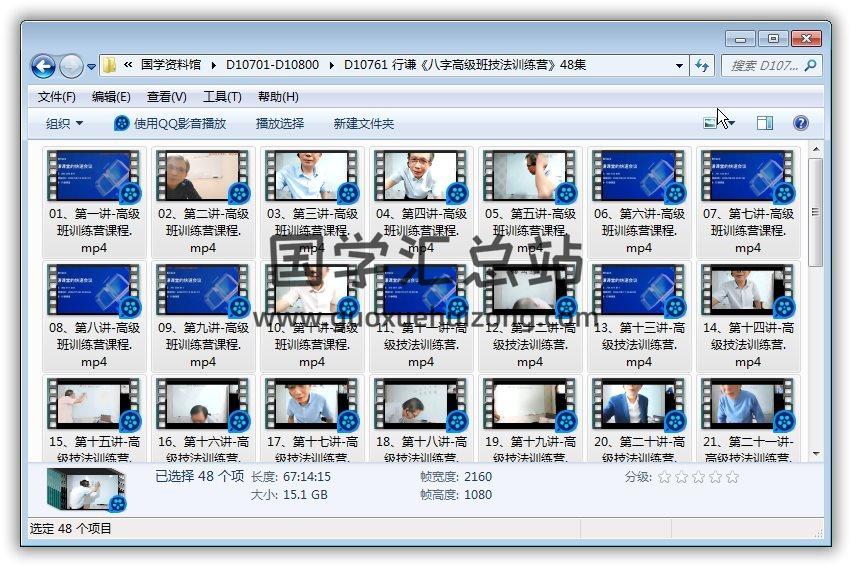Select video thumbnail 17、第十七讲

point(312,404)
